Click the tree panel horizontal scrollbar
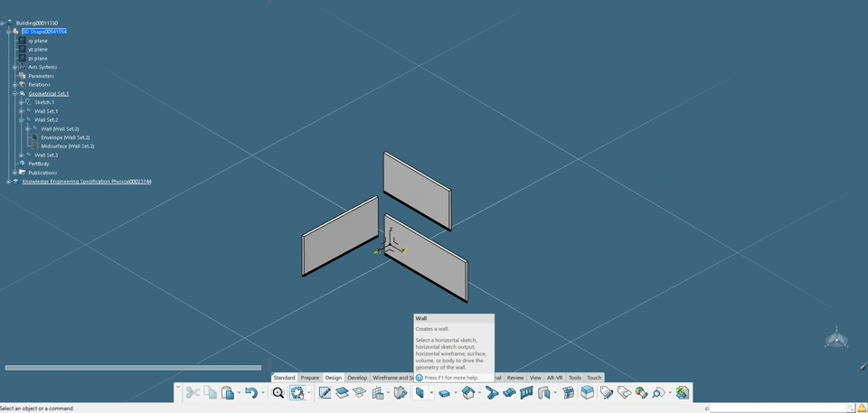The height and width of the screenshot is (413, 868). pyautogui.click(x=133, y=368)
